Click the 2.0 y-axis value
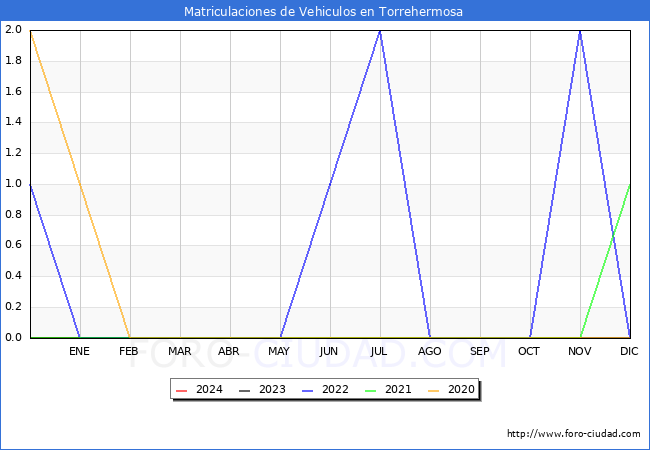Viewport: 650px width, 450px height. (x=13, y=29)
